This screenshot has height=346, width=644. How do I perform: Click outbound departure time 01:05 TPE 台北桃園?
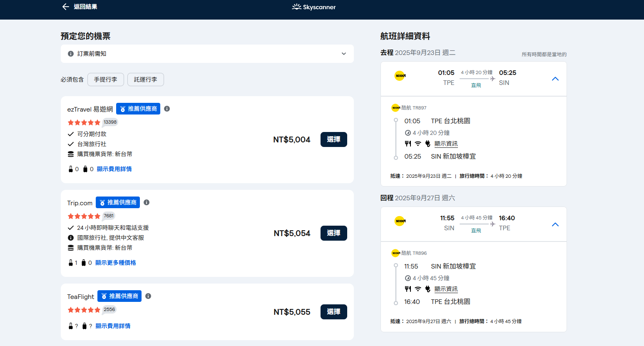coord(437,121)
